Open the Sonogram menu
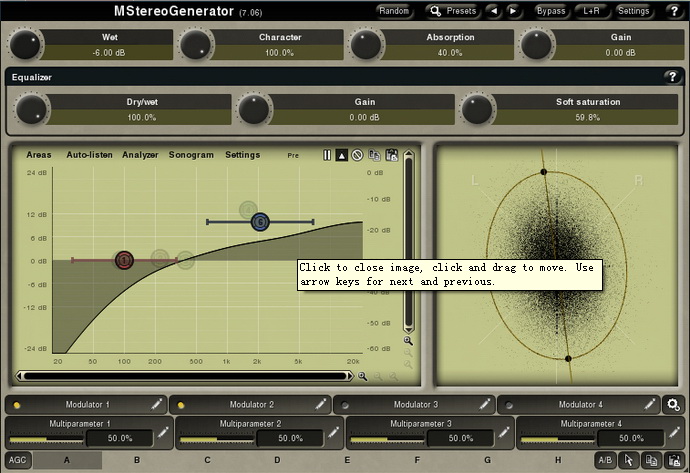Image resolution: width=690 pixels, height=473 pixels. pos(191,155)
